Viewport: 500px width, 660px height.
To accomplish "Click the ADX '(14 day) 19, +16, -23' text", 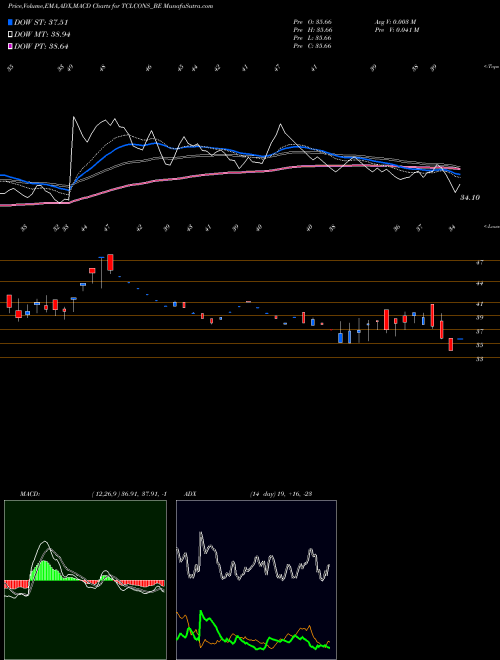I will 281,494.
